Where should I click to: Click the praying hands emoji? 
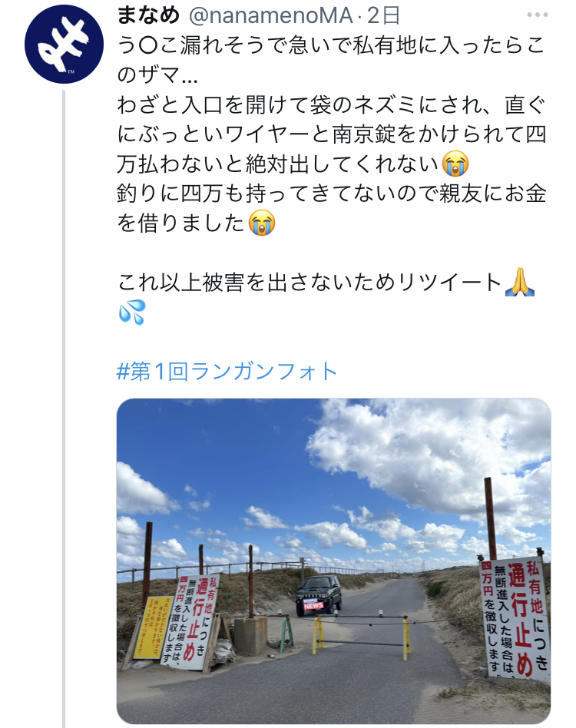pyautogui.click(x=520, y=282)
